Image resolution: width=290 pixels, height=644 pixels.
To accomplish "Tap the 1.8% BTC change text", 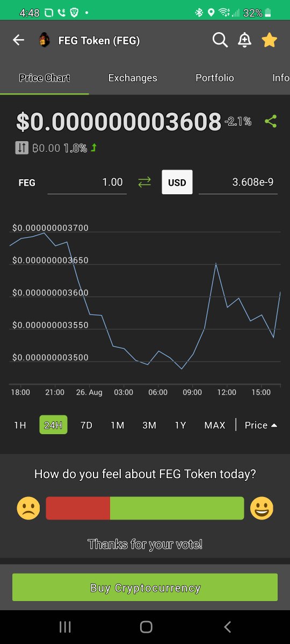I will [75, 148].
